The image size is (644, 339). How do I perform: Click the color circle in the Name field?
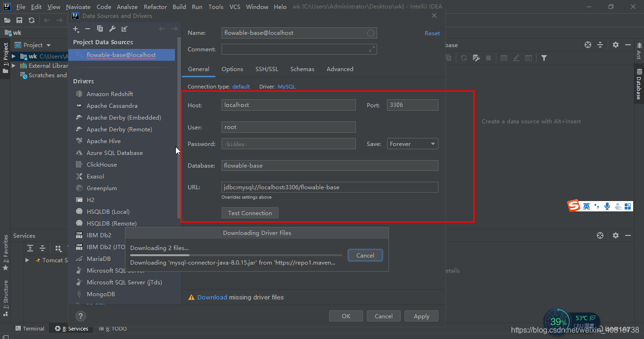click(371, 33)
